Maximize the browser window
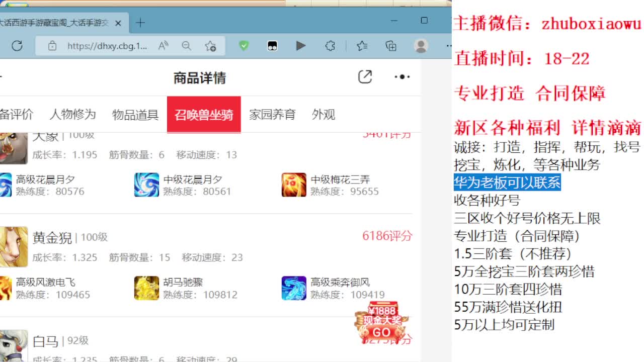 point(424,20)
